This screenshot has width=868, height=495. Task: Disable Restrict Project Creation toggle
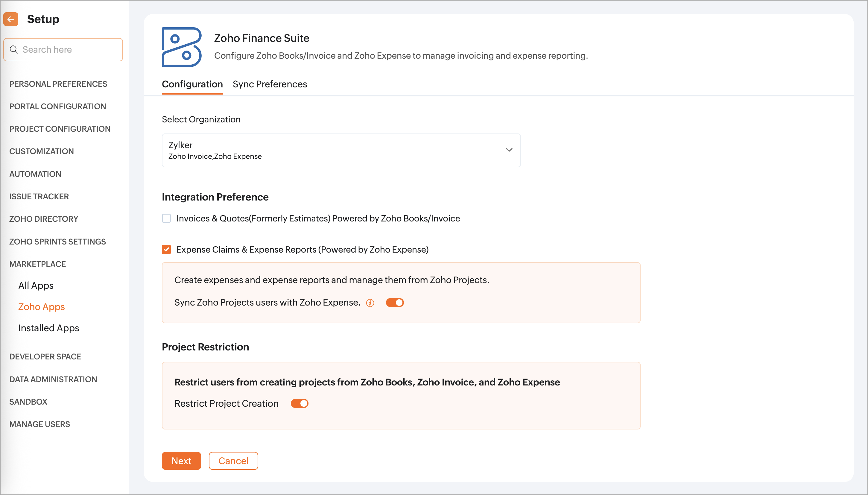point(300,403)
